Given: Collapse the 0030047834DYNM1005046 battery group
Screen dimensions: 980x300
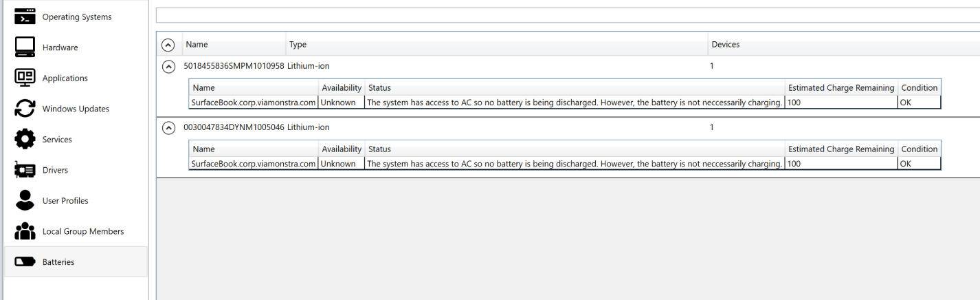Looking at the screenshot, I should point(168,127).
